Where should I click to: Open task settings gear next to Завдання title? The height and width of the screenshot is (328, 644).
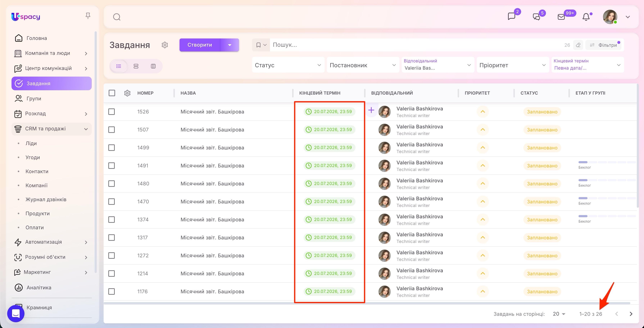pyautogui.click(x=165, y=45)
